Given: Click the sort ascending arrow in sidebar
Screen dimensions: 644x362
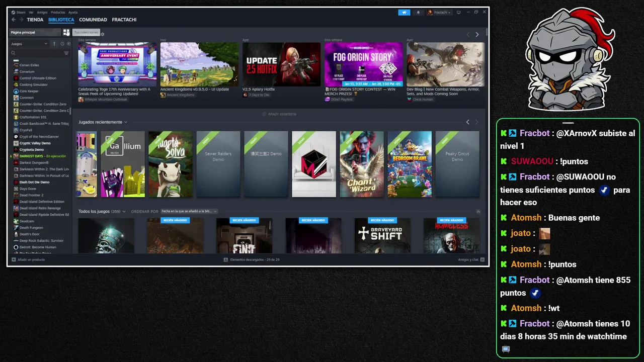Looking at the screenshot, I should [54, 44].
